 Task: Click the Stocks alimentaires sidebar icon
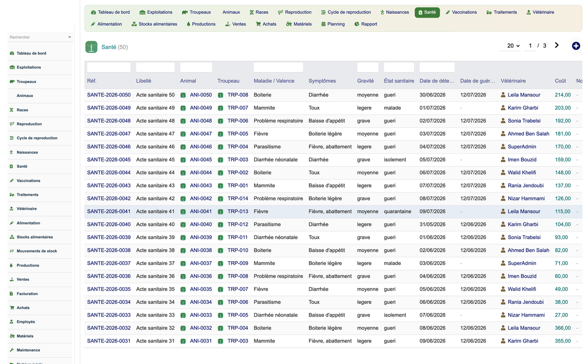[12, 237]
